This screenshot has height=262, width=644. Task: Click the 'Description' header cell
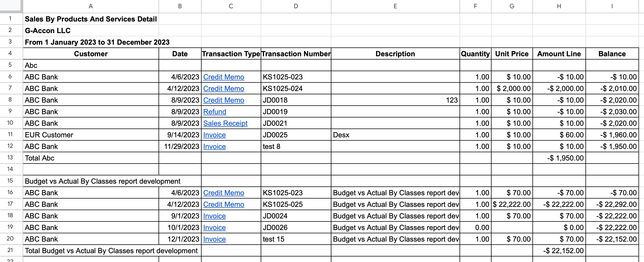(395, 54)
